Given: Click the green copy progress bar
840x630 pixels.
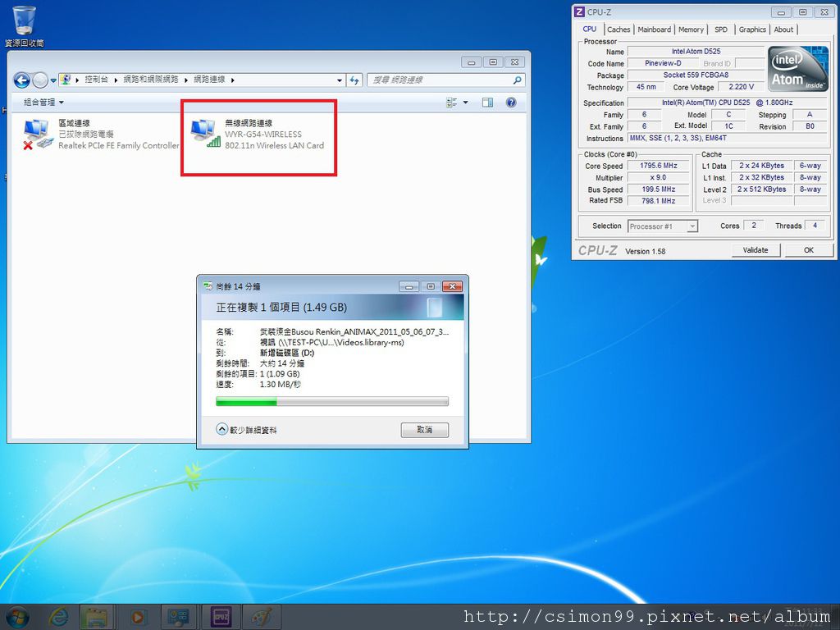Looking at the screenshot, I should point(331,401).
